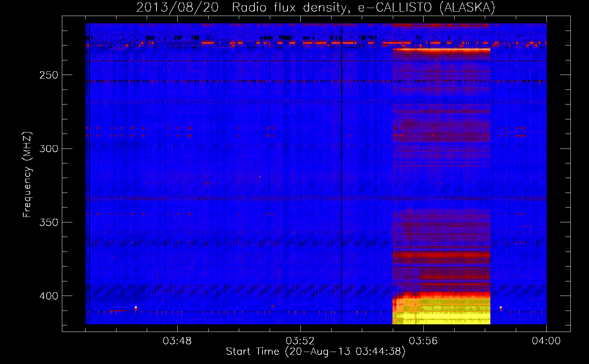Viewport: 589px width, 364px height.
Task: Click the 'Frequency (MHZ)' axis label
Action: (x=27, y=175)
